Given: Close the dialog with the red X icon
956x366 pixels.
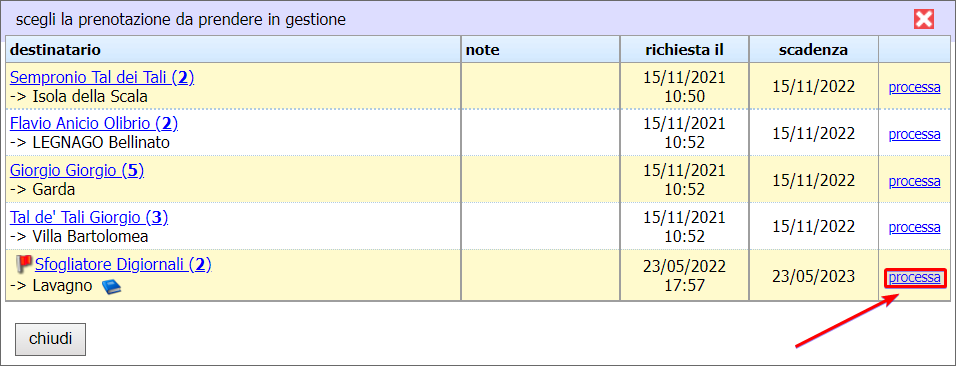Looking at the screenshot, I should (924, 20).
